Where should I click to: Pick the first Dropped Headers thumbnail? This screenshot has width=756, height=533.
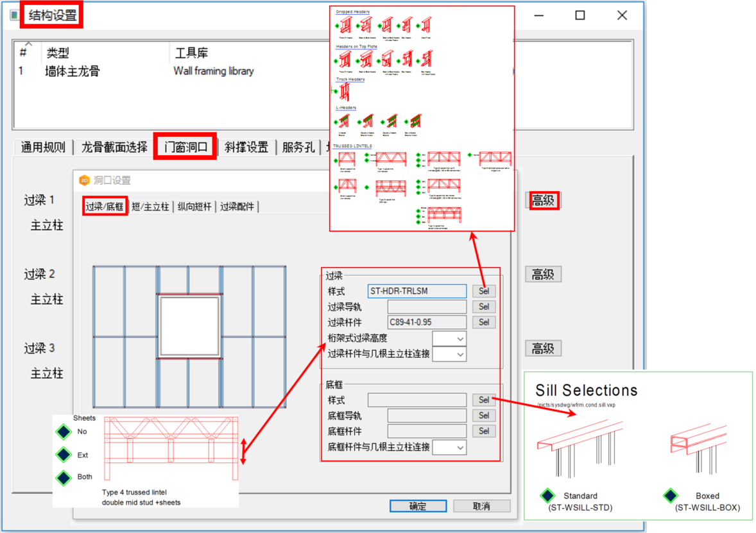pos(346,24)
